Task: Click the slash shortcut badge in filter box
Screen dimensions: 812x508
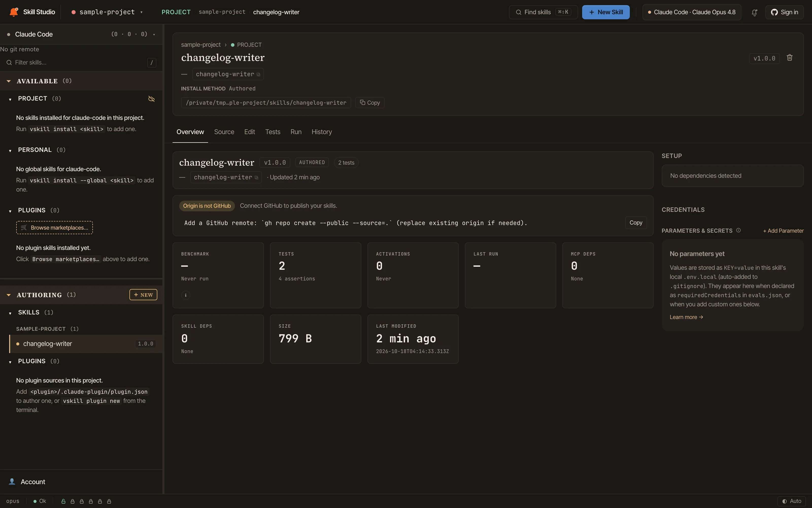Action: (152, 62)
